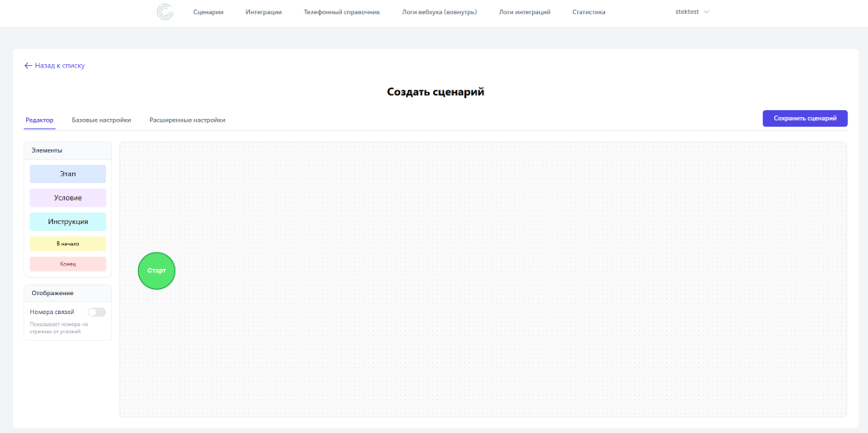Click the back arrow icon near Назад к списку
868x433 pixels.
pos(29,65)
